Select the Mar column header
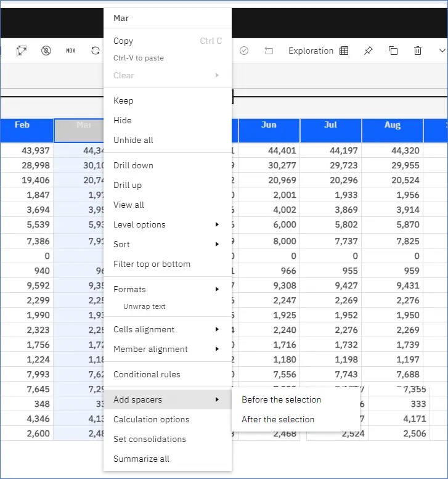448x479 pixels. point(79,131)
